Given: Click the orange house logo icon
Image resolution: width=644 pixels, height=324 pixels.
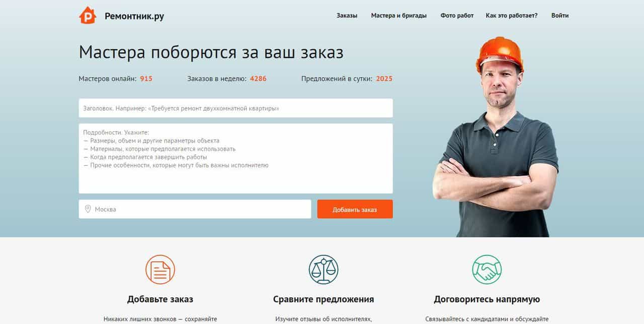Looking at the screenshot, I should coord(88,15).
